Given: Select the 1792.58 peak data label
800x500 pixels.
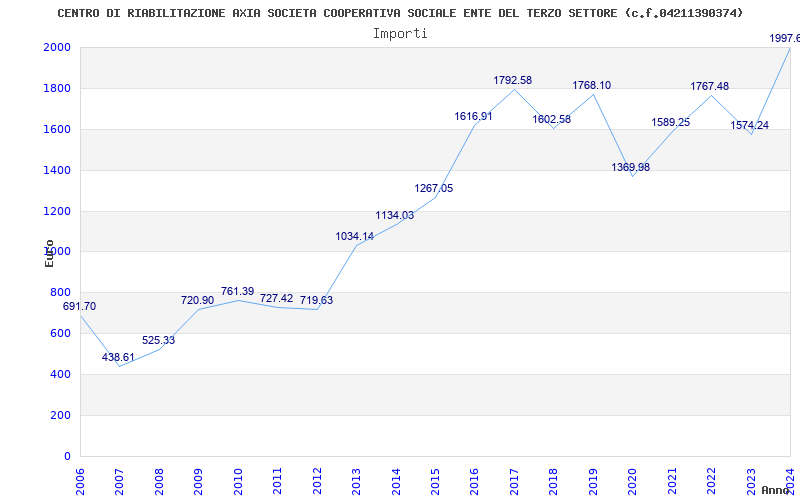Looking at the screenshot, I should tap(513, 80).
